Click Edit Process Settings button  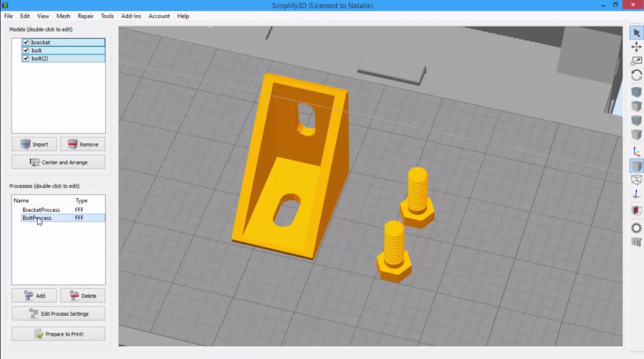click(x=58, y=313)
